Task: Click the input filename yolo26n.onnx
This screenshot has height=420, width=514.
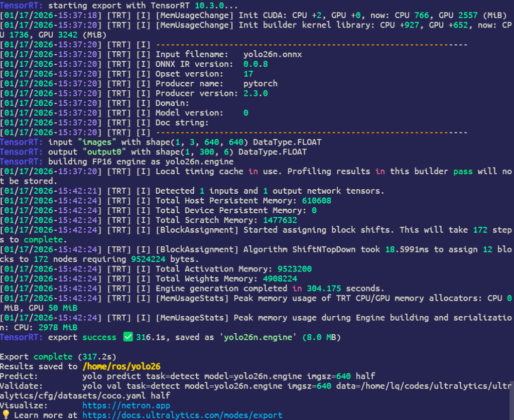Action: pos(273,54)
